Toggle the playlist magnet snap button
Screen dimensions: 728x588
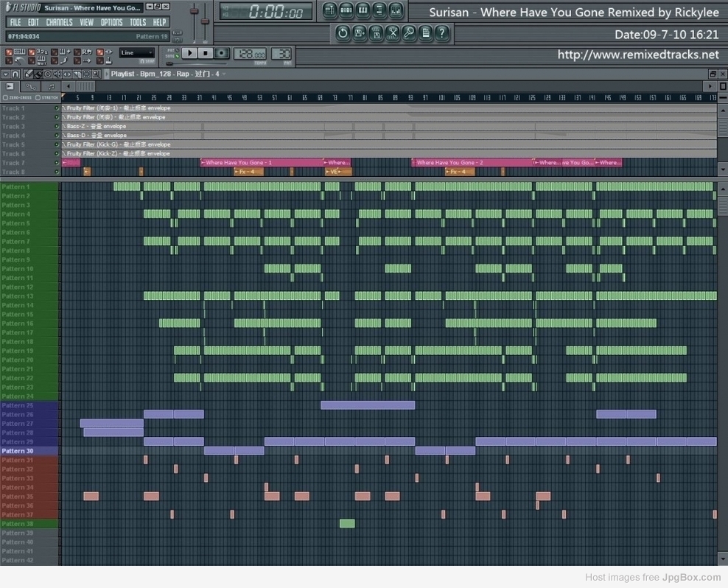pos(15,74)
